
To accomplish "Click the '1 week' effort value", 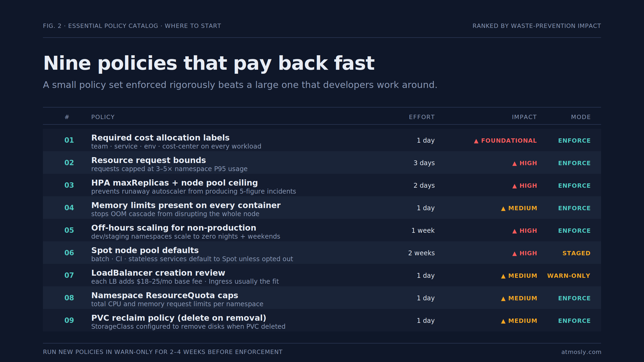I will click(x=423, y=230).
